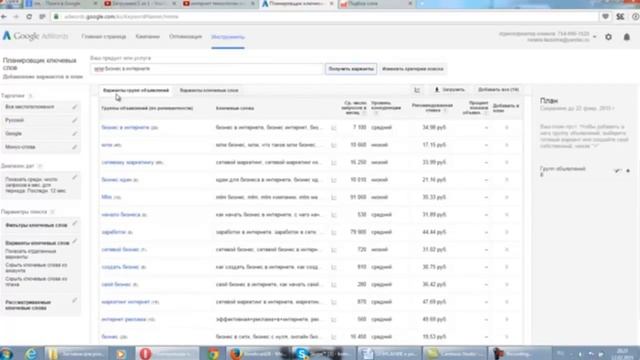Open the 'Инструменты' menu
The width and height of the screenshot is (640, 360).
pos(228,37)
